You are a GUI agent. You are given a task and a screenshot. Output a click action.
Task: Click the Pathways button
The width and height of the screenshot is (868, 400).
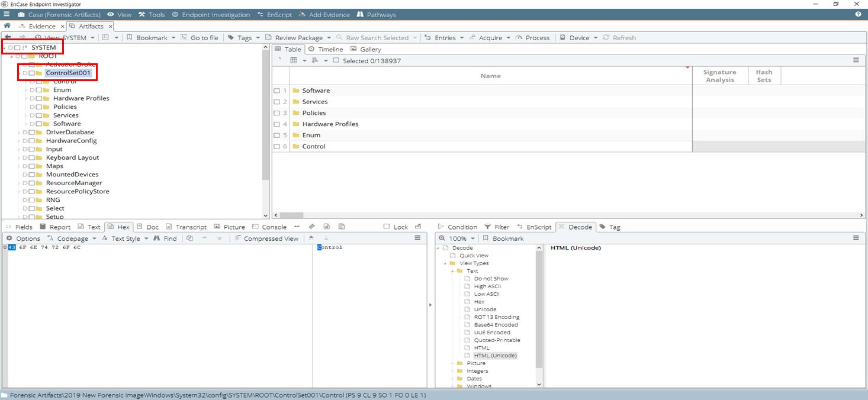pos(376,14)
